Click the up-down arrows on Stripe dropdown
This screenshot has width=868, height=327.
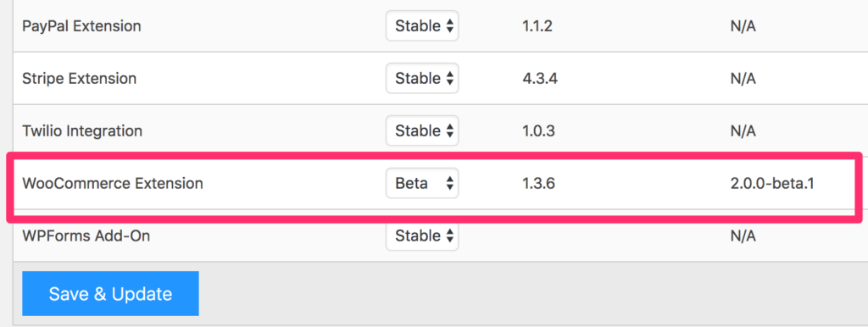coord(449,78)
